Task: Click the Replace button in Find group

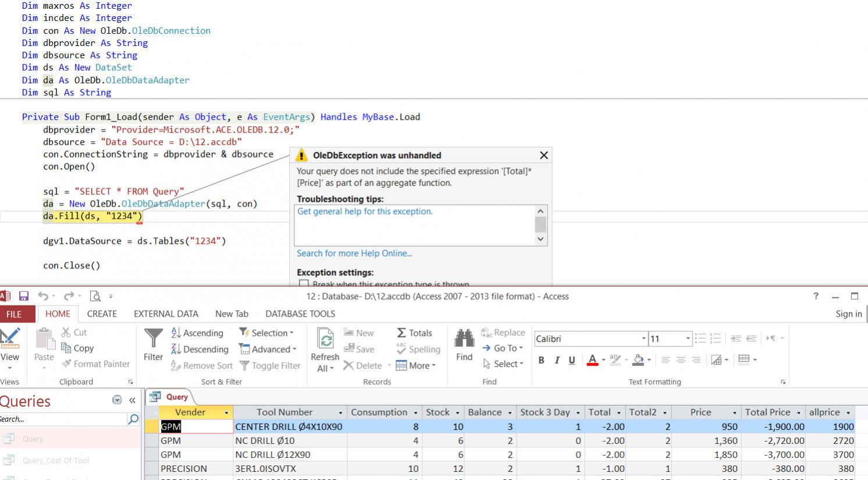Action: (503, 332)
